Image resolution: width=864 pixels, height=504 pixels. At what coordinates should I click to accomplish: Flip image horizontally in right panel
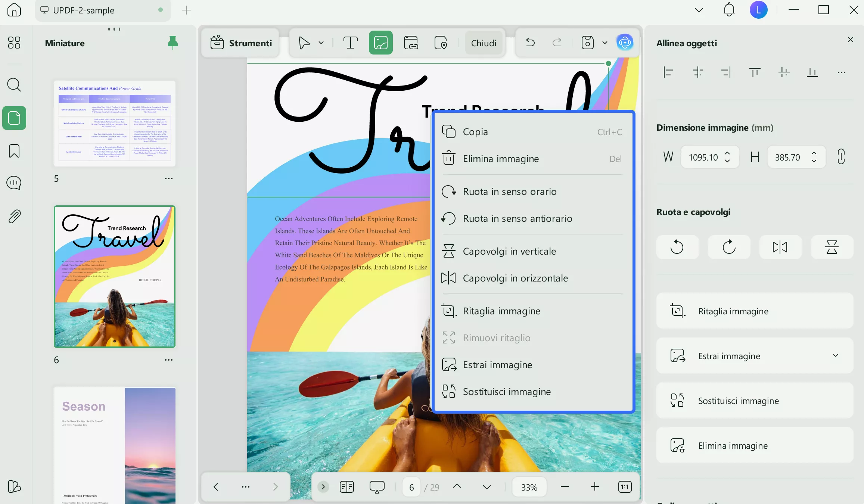coord(780,247)
